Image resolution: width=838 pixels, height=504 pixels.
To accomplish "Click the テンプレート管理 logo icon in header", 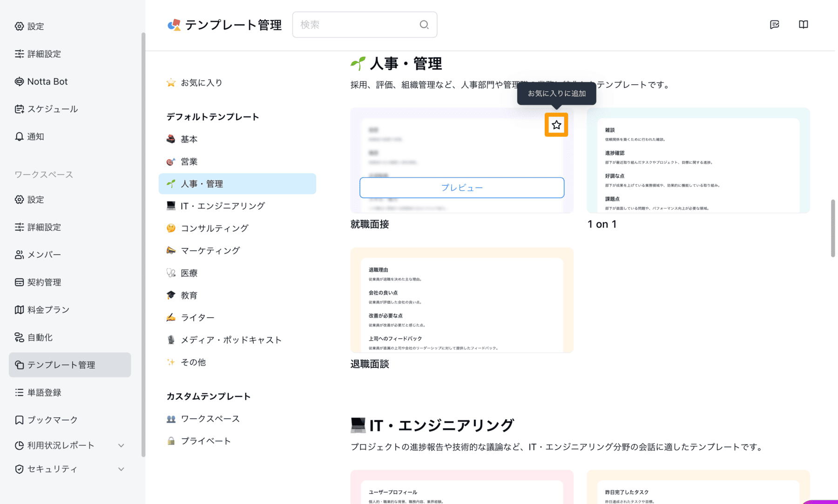I will click(174, 25).
